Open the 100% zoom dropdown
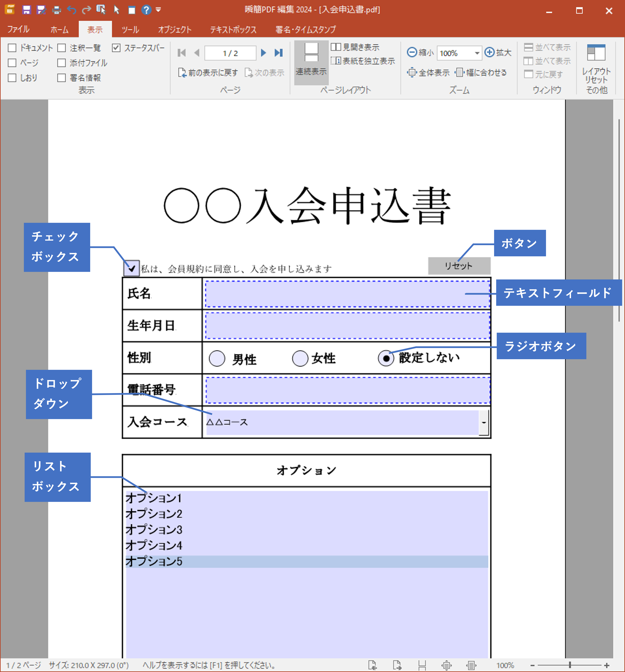This screenshot has width=625, height=672. click(x=477, y=53)
